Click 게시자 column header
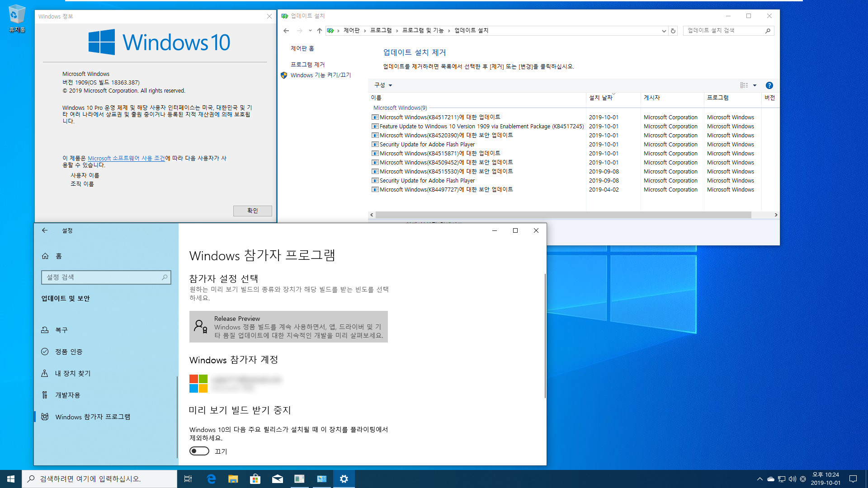Image resolution: width=868 pixels, height=488 pixels. tap(672, 98)
